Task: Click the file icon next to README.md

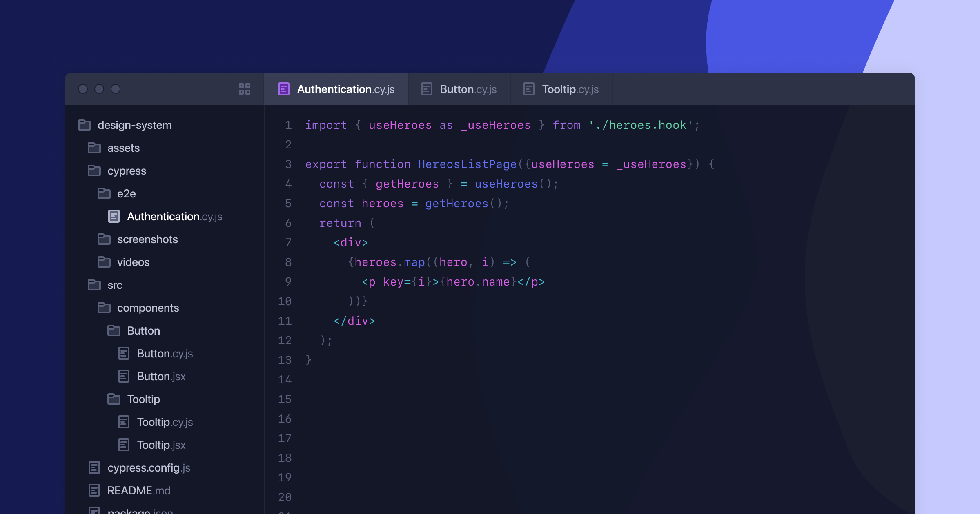Action: point(94,490)
